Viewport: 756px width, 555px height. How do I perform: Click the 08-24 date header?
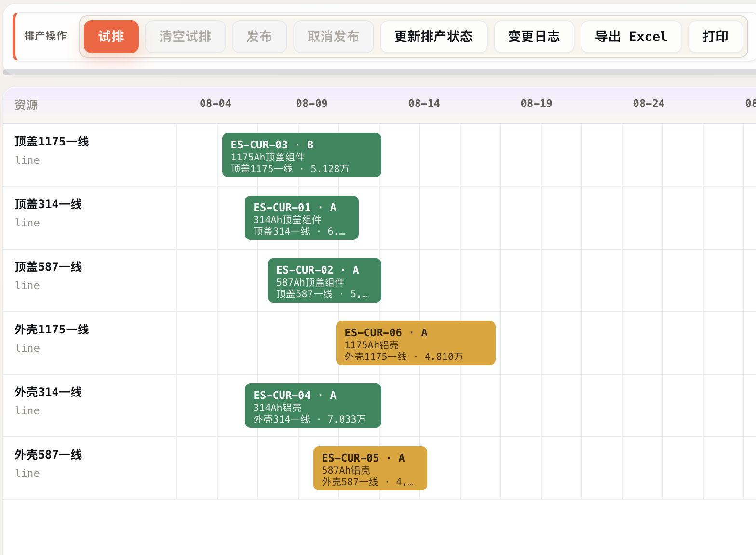(649, 104)
